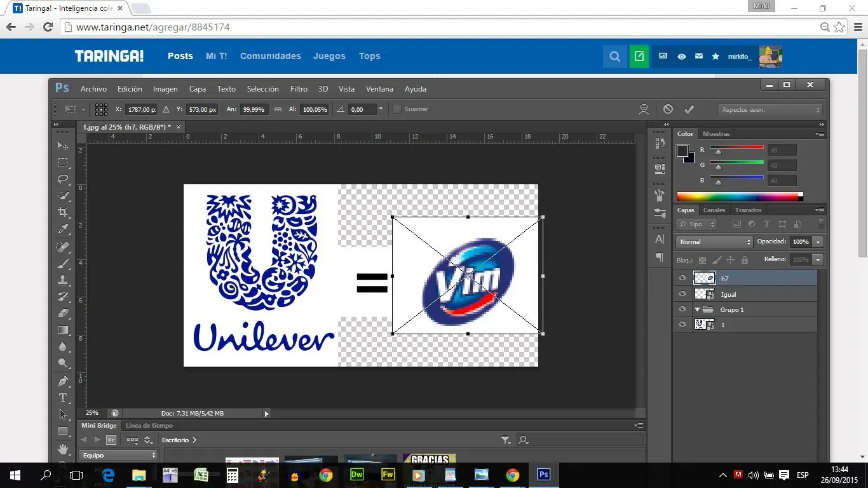868x488 pixels.
Task: Toggle lock transparent pixels
Action: [702, 260]
